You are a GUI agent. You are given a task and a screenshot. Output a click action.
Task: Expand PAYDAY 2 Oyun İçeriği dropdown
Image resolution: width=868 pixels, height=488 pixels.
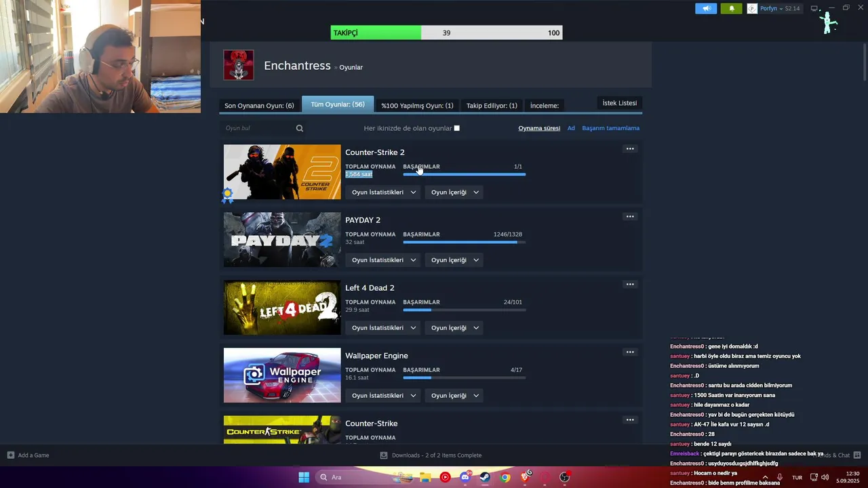(455, 260)
